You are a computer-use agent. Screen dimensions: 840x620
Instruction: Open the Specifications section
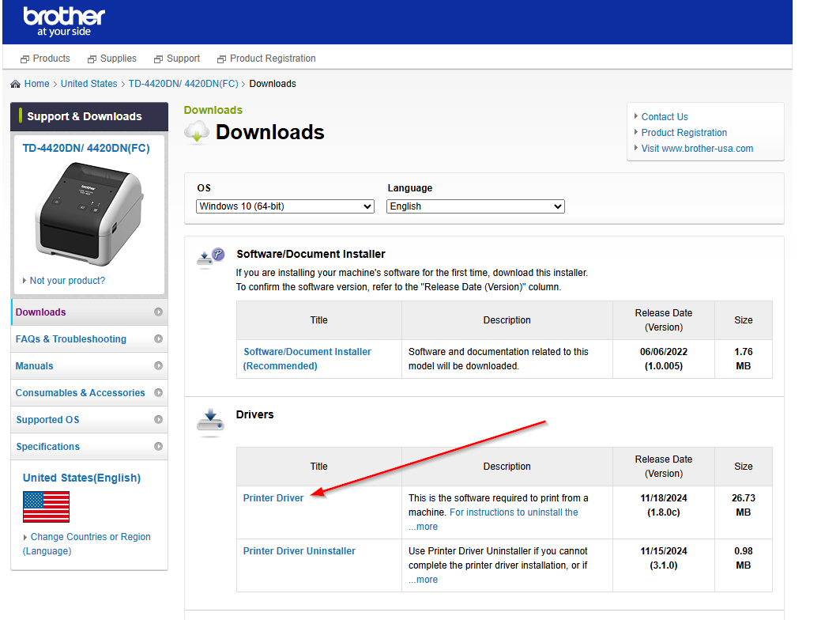89,446
